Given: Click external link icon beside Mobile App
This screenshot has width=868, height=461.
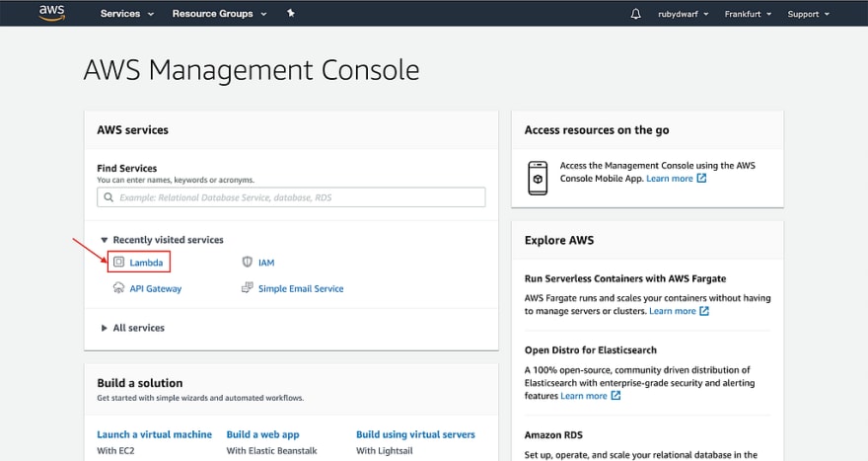Looking at the screenshot, I should (x=701, y=178).
